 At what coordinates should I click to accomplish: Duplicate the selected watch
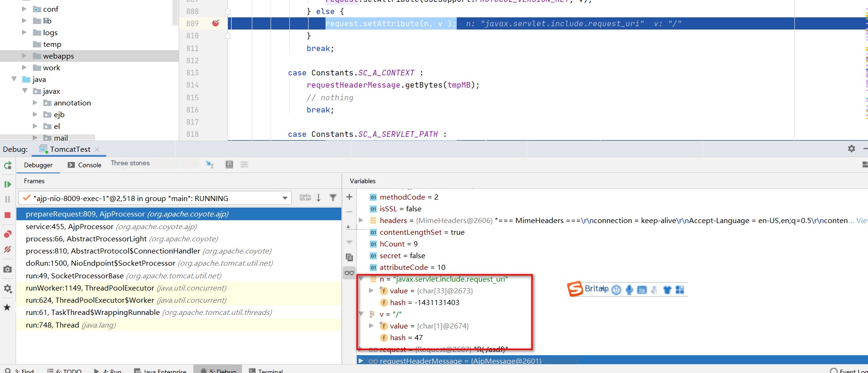click(x=349, y=257)
